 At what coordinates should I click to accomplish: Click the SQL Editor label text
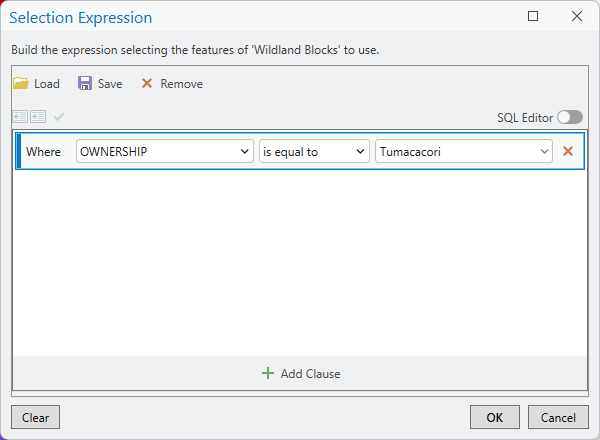525,117
